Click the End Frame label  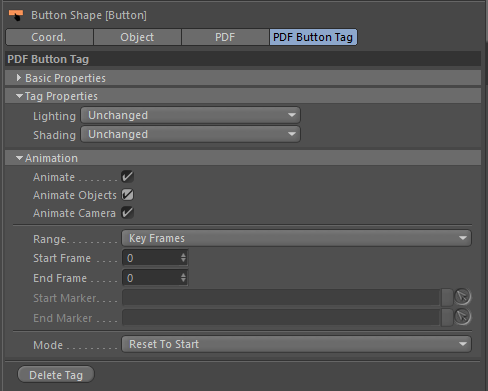coord(60,278)
